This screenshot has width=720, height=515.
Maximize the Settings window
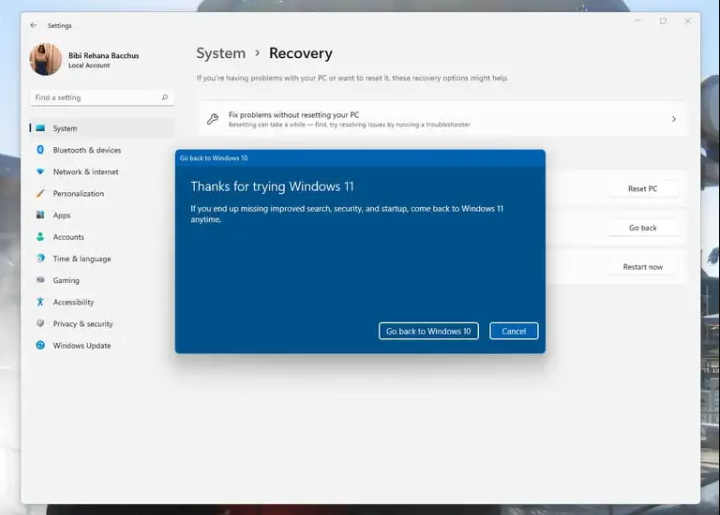pyautogui.click(x=663, y=21)
